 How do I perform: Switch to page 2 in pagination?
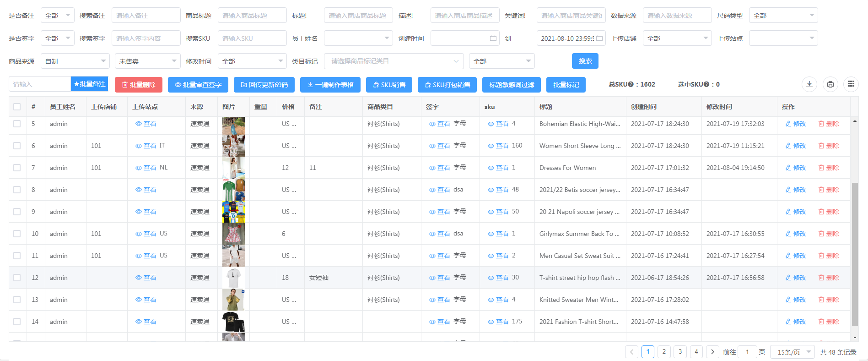[664, 352]
